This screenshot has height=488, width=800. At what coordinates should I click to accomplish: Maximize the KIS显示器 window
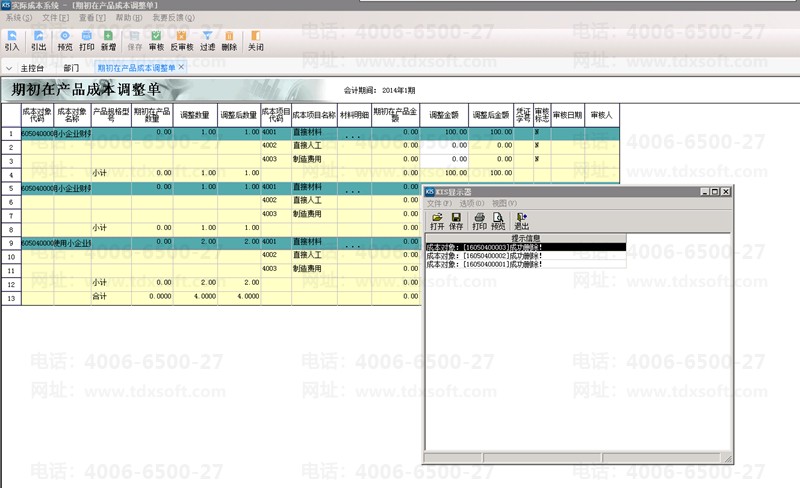point(715,191)
